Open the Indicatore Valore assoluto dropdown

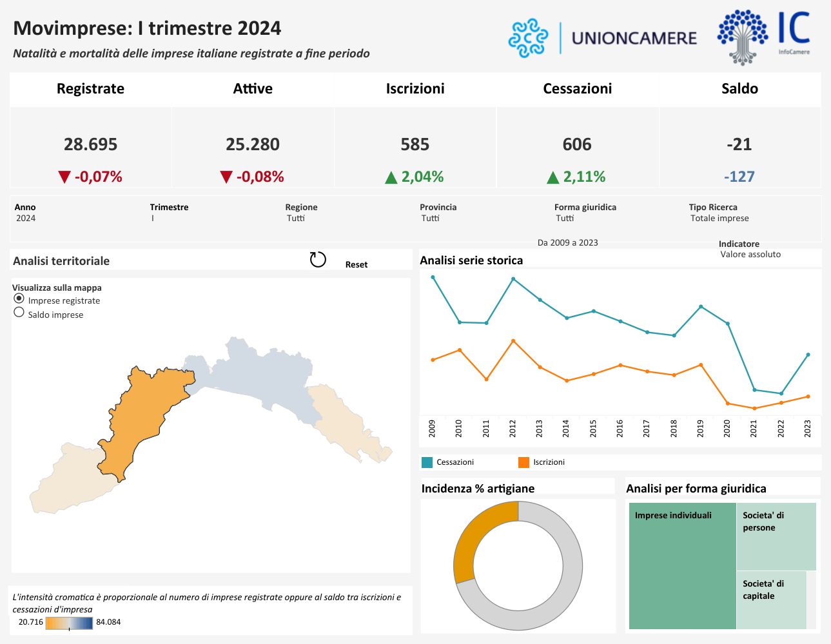pos(750,255)
